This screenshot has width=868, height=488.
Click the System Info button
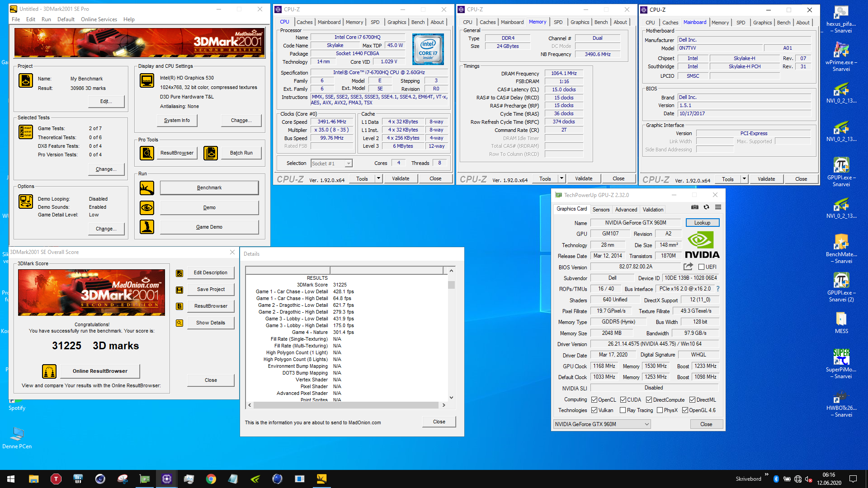(177, 121)
